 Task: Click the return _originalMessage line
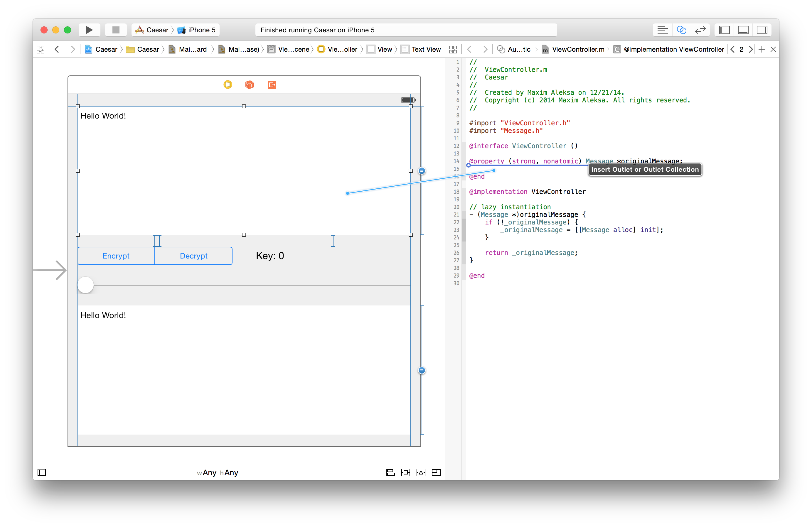pos(531,253)
